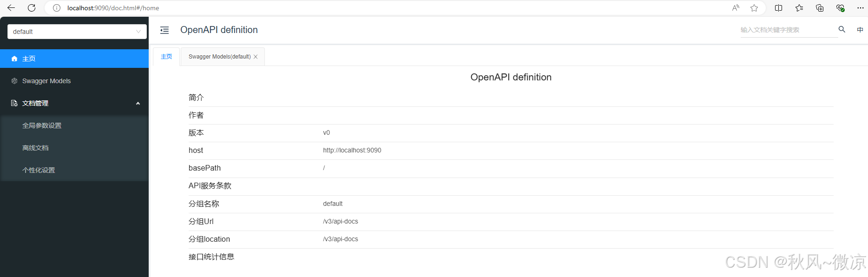Screen dimensions: 868x277
Task: Open browser split screen icon
Action: 779,8
